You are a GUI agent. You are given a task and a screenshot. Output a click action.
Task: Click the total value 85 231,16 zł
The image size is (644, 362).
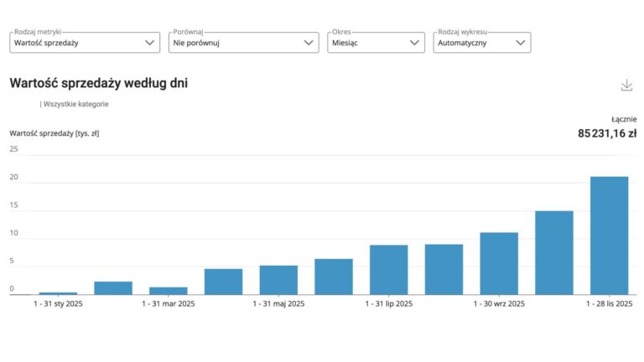(x=606, y=132)
